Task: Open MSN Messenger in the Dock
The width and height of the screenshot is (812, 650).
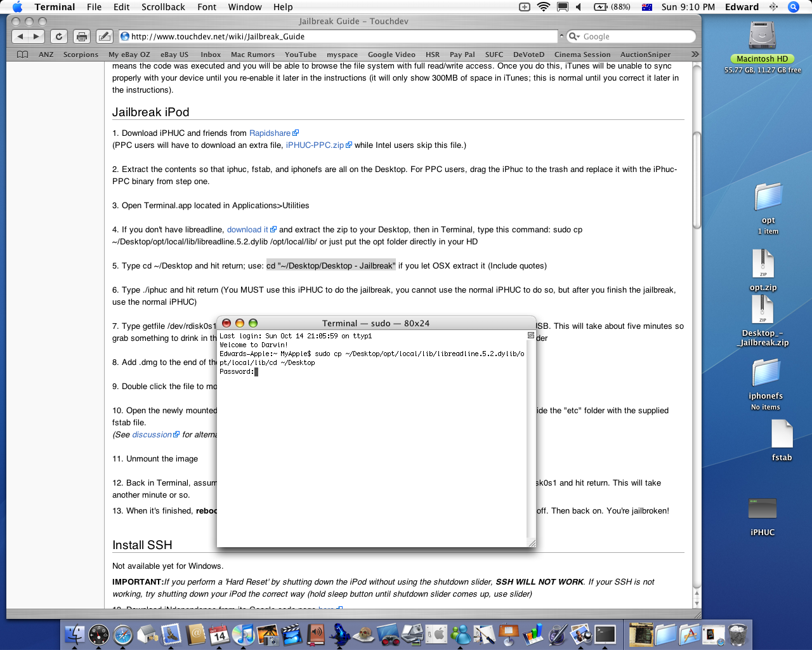Action: 461,634
